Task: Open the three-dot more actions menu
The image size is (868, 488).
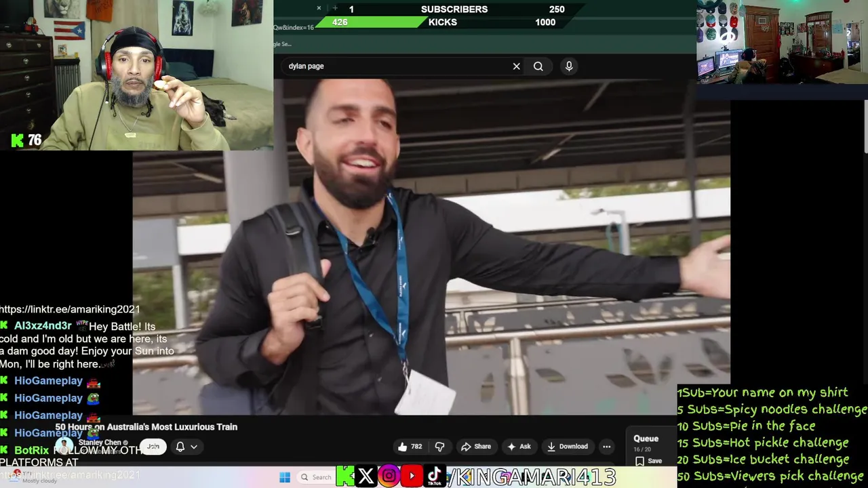Action: pos(607,447)
